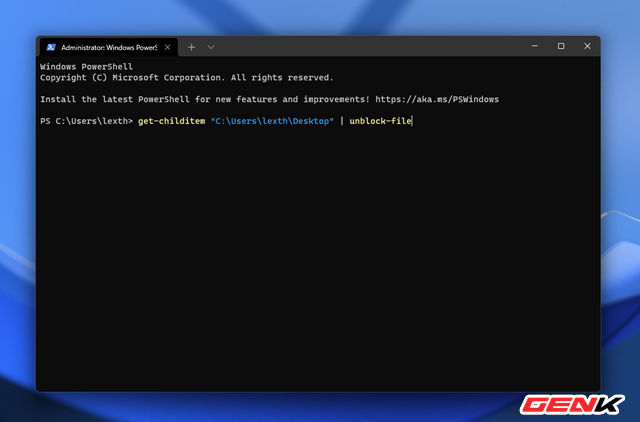Click the unblock-file command text

380,121
